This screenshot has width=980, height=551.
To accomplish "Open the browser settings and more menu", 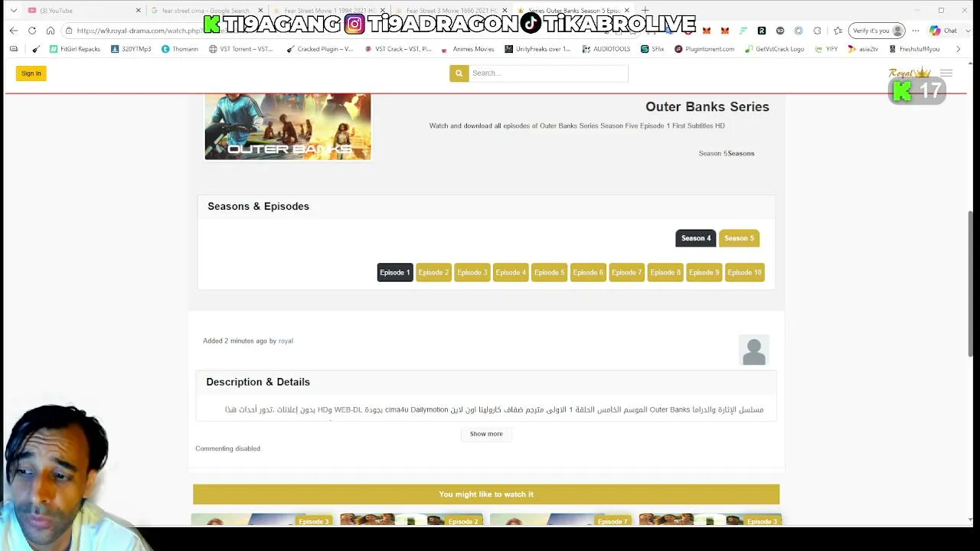I will [x=916, y=31].
